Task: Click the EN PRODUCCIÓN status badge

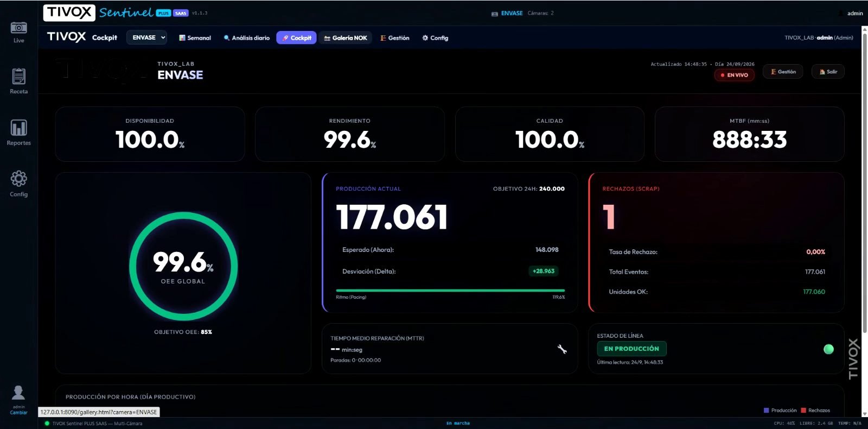Action: coord(631,349)
